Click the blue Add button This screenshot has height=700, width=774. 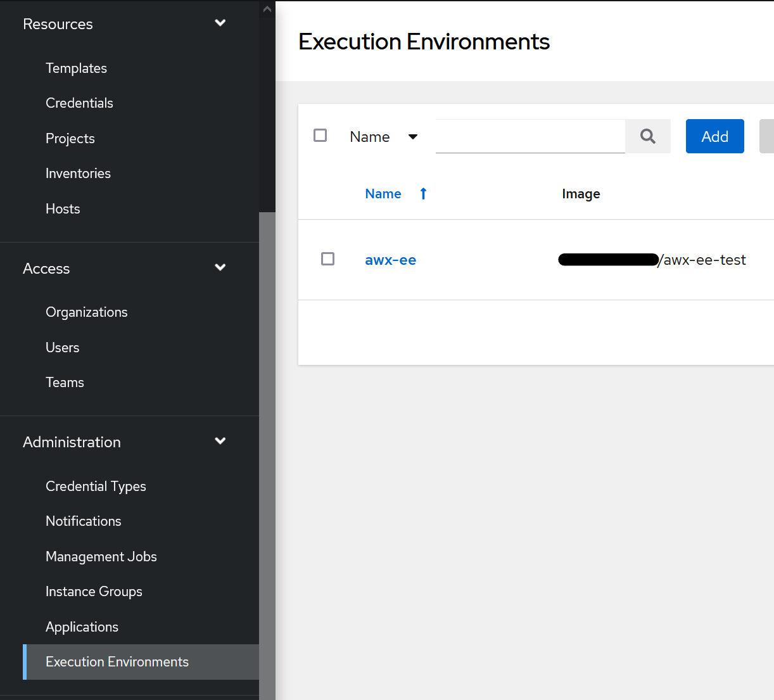click(714, 136)
